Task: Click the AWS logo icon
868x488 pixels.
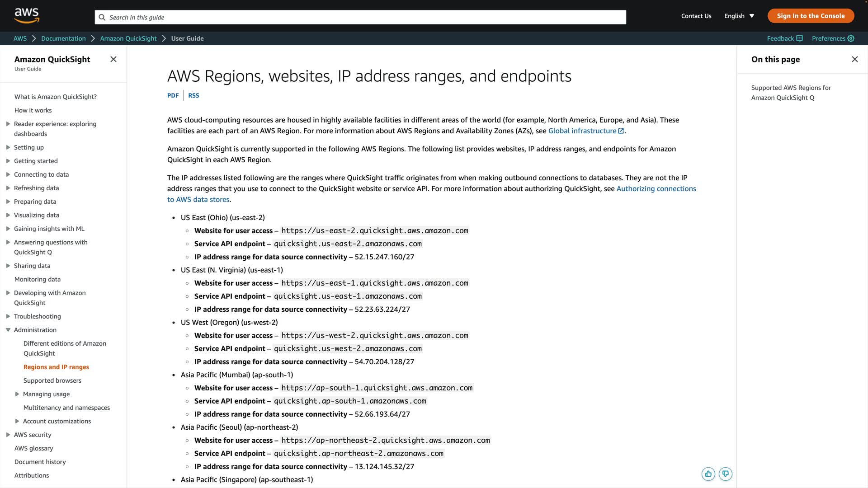Action: point(27,15)
